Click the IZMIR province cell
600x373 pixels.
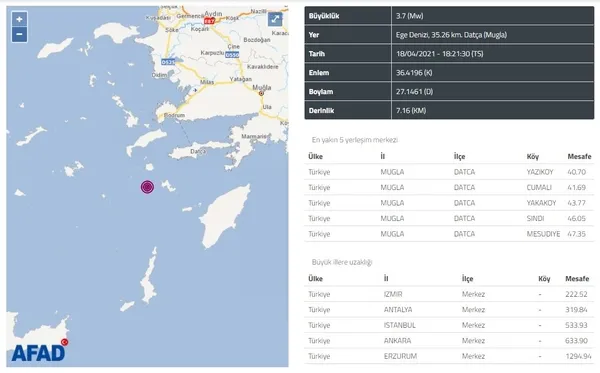pos(393,295)
